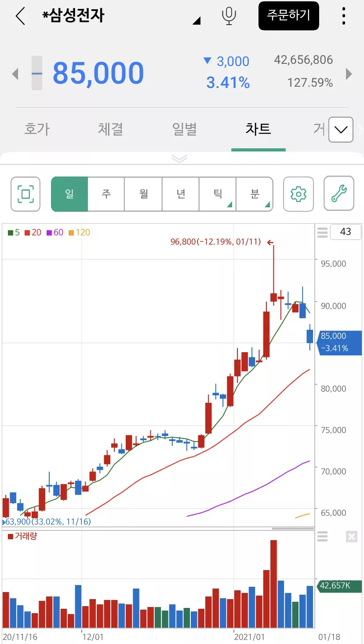364x644 pixels.
Task: Close the volume panel with X icon
Action: click(x=351, y=536)
